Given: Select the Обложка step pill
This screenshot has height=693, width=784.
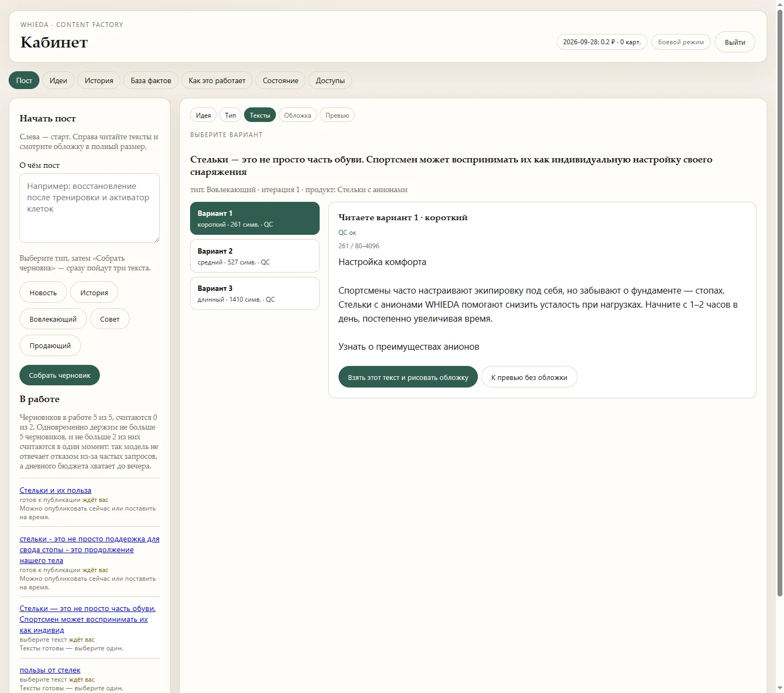Looking at the screenshot, I should [298, 115].
